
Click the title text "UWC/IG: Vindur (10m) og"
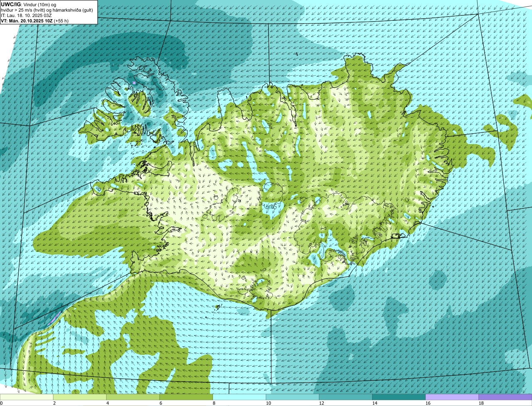pos(29,4)
